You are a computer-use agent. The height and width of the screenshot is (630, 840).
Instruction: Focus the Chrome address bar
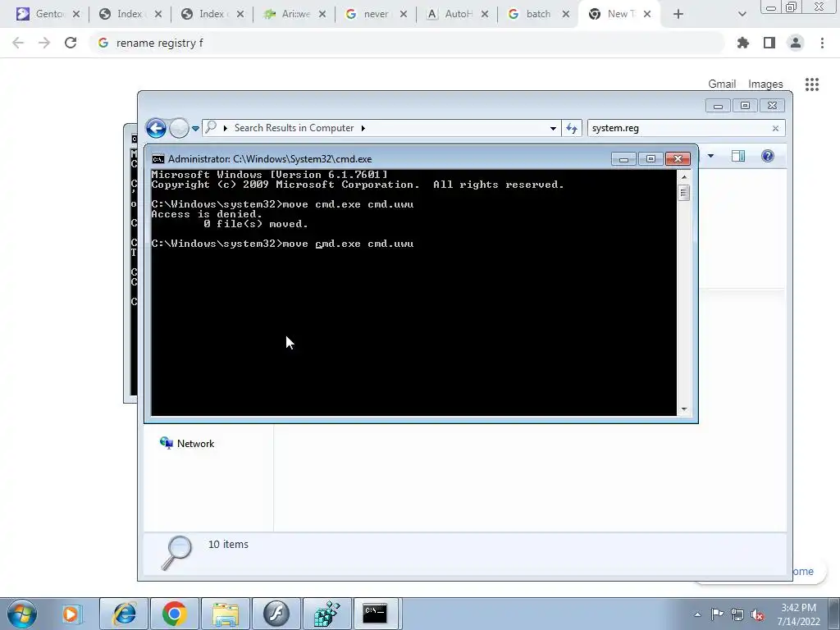(407, 43)
